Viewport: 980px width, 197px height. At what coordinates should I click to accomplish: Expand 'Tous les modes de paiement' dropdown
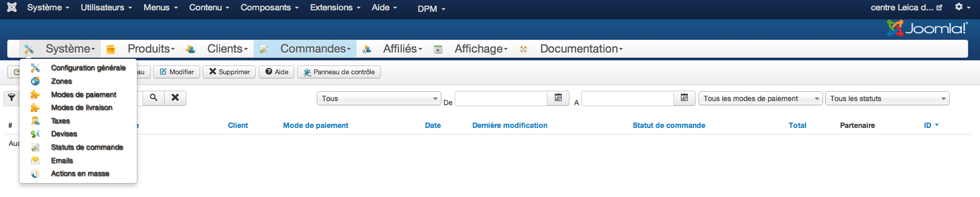click(760, 98)
